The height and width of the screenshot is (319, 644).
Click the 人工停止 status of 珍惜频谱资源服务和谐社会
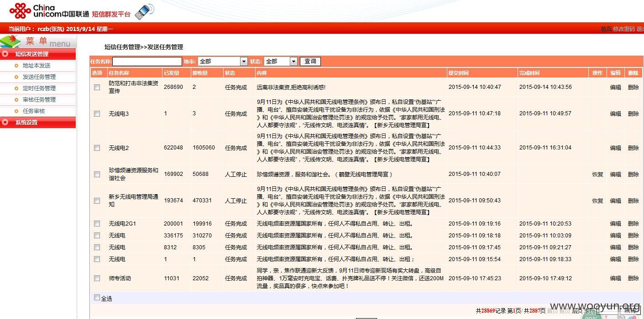[236, 174]
